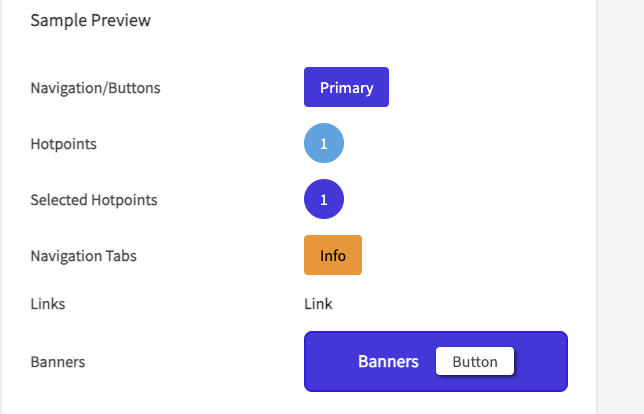Click the Banners label in left column

tap(58, 362)
